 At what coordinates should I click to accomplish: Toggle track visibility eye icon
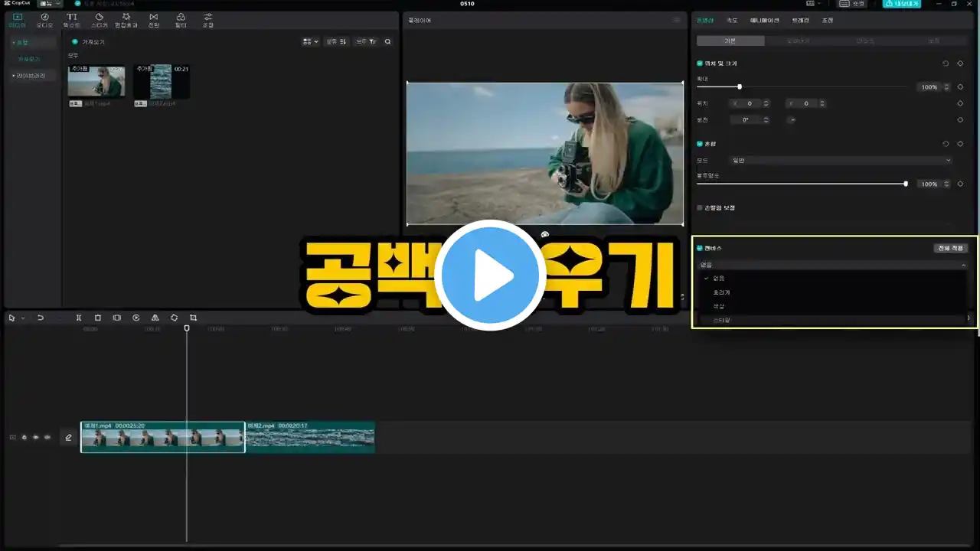[35, 438]
